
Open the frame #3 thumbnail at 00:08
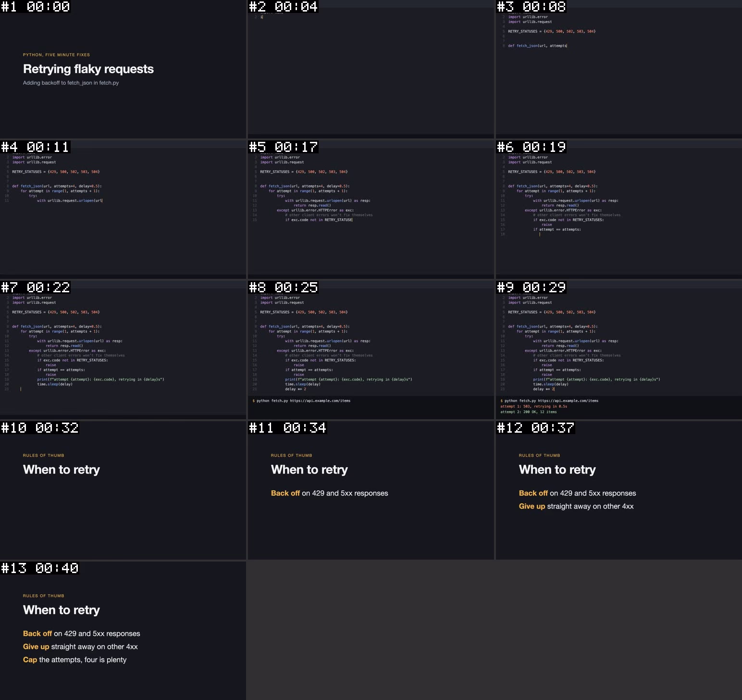[x=619, y=69]
